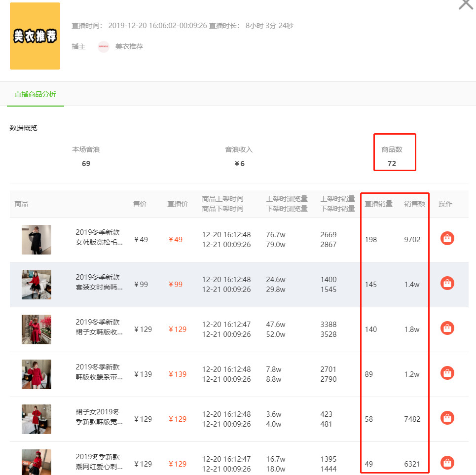Open shopping bag icon in 140 sales row
Screen dimensions: 476x475
point(447,328)
